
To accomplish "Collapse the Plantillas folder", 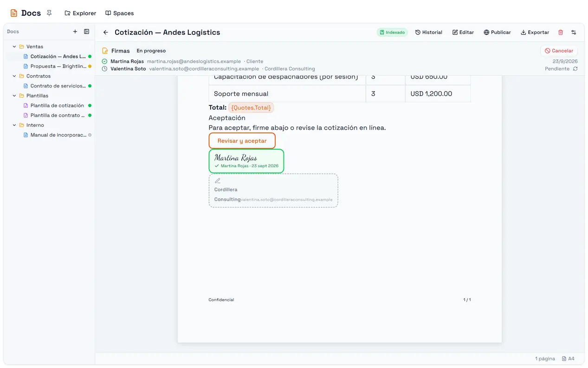I will point(14,95).
